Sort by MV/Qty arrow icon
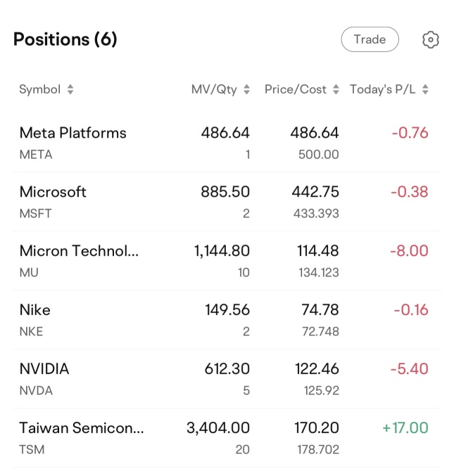The image size is (454, 476). tap(247, 89)
